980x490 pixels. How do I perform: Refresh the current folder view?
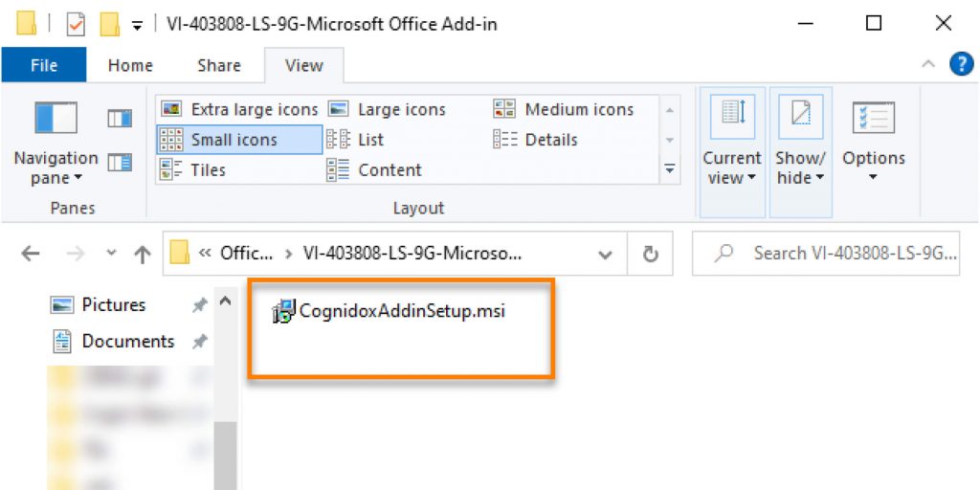[x=651, y=254]
